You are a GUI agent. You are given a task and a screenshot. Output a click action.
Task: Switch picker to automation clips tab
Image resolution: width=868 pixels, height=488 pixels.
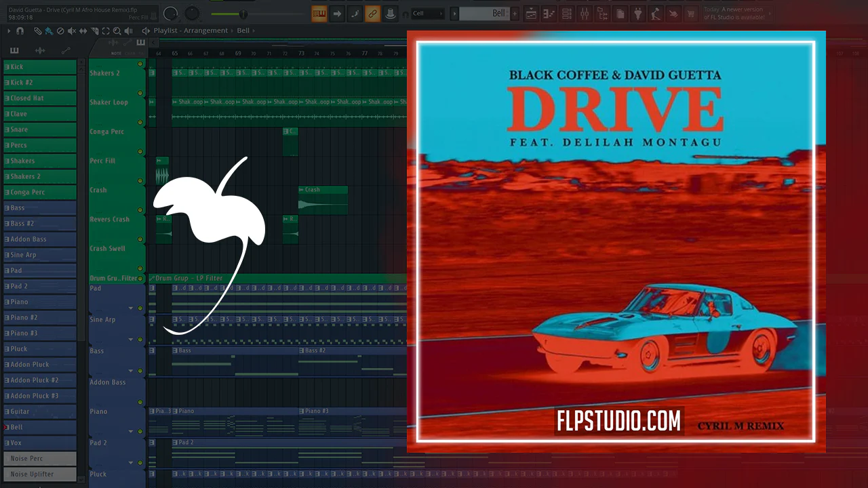coord(66,50)
